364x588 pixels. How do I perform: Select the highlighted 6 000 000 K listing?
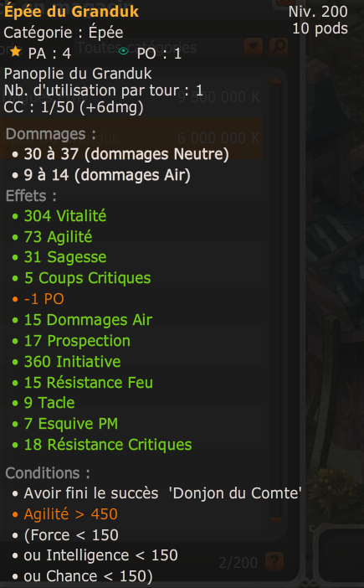131,138
